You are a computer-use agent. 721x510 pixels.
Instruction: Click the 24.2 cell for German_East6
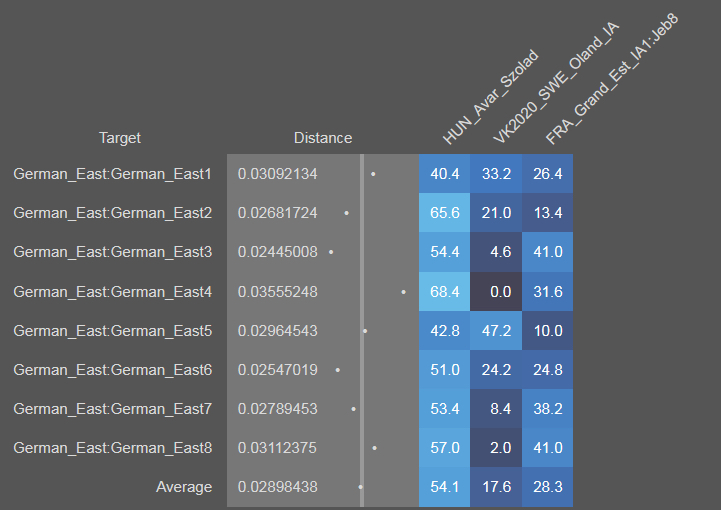point(496,370)
